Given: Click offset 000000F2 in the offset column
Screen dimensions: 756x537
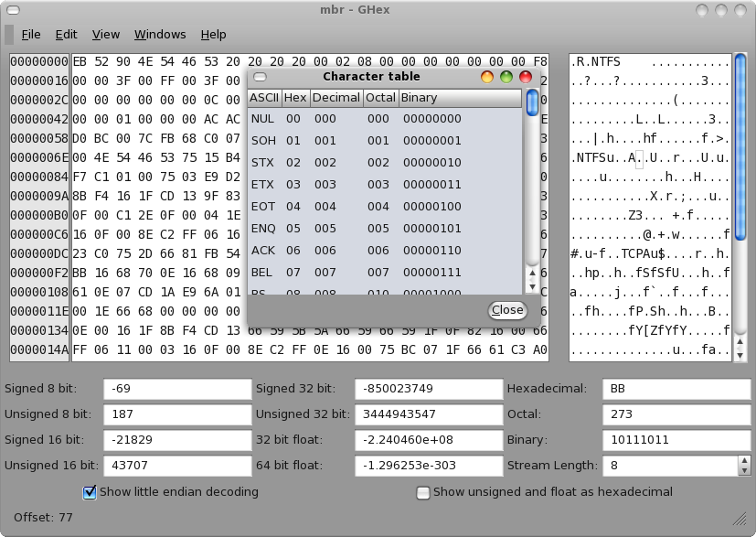Looking at the screenshot, I should coord(39,274).
